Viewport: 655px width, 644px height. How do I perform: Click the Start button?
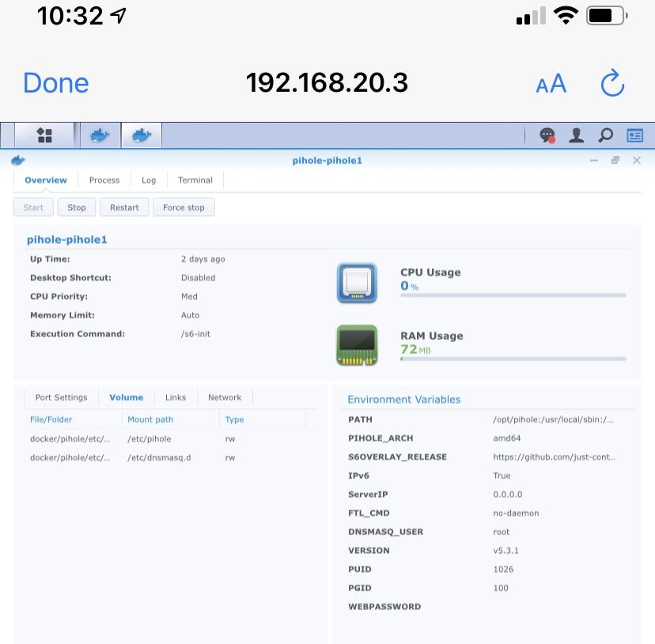point(33,207)
